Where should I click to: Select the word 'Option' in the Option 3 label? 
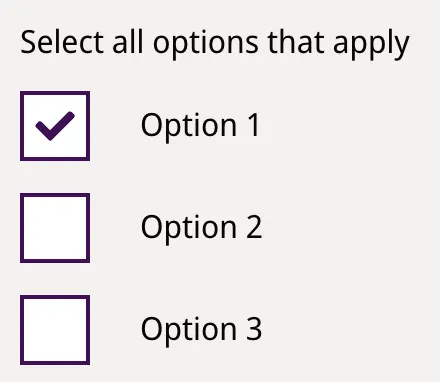(189, 331)
